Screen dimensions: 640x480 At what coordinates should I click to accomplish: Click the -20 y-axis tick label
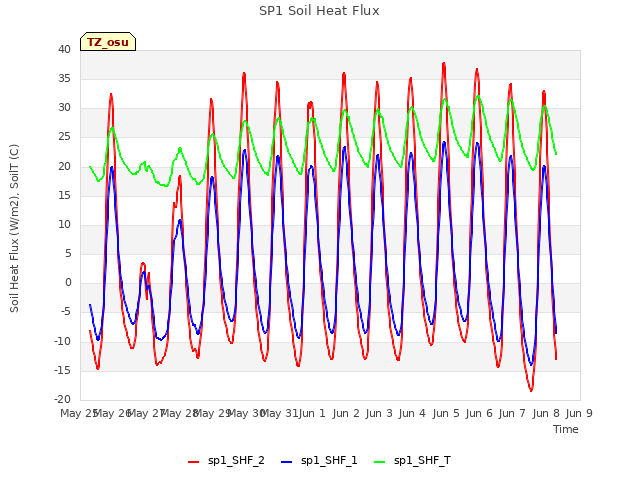click(63, 399)
